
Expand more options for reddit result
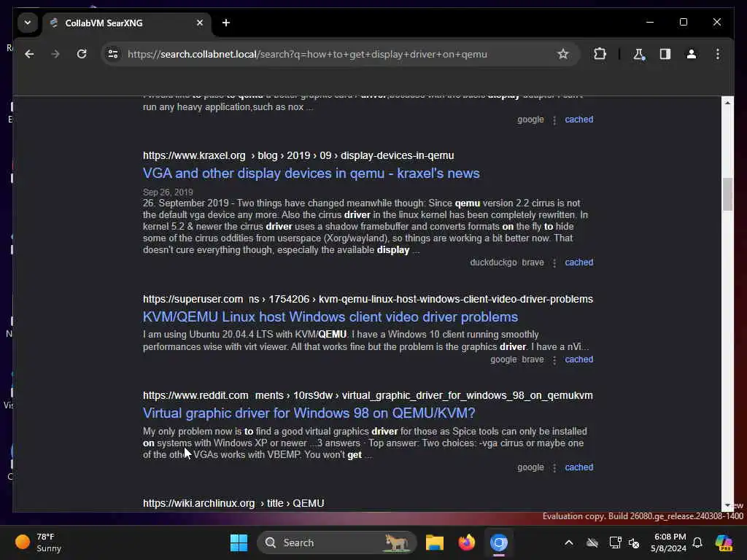click(554, 468)
